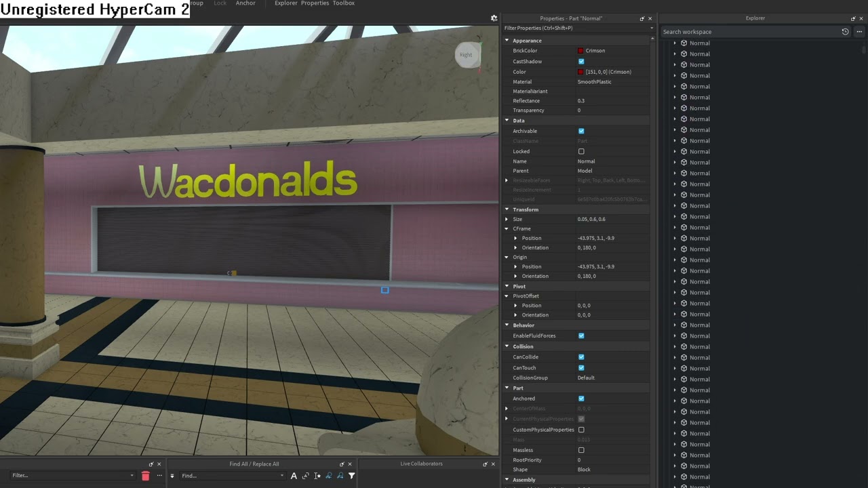The image size is (868, 488).
Task: Open Explorer more options menu
Action: pos(860,32)
